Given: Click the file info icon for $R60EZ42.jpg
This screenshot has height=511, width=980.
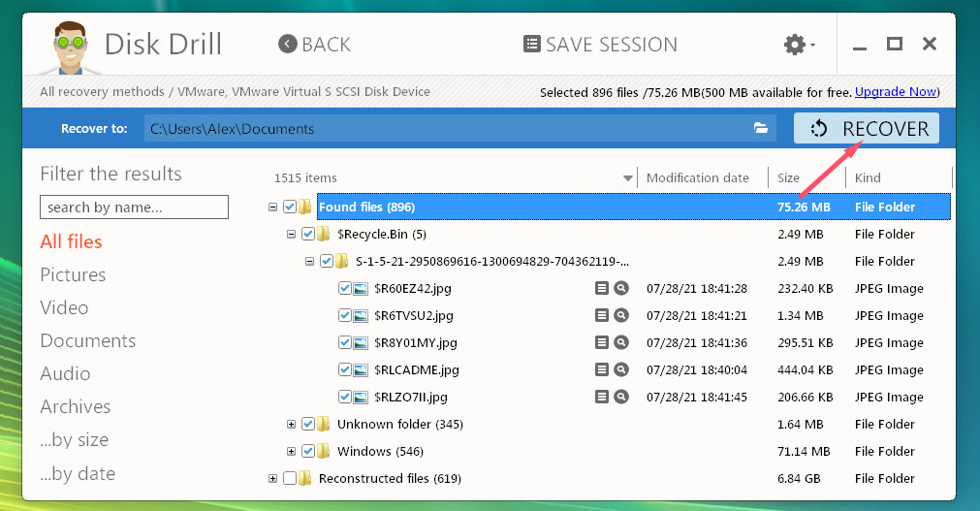Looking at the screenshot, I should [602, 288].
